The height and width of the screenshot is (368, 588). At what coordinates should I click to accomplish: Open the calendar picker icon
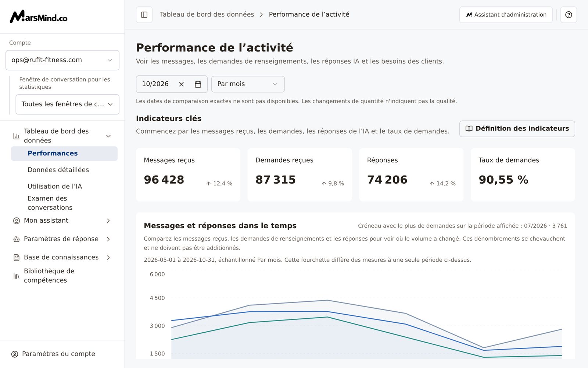coord(198,84)
